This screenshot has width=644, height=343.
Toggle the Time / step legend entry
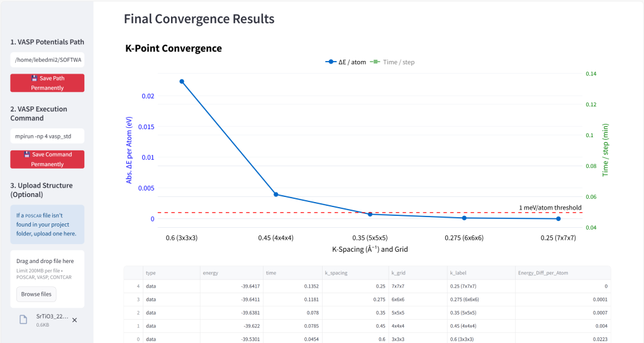tap(392, 62)
